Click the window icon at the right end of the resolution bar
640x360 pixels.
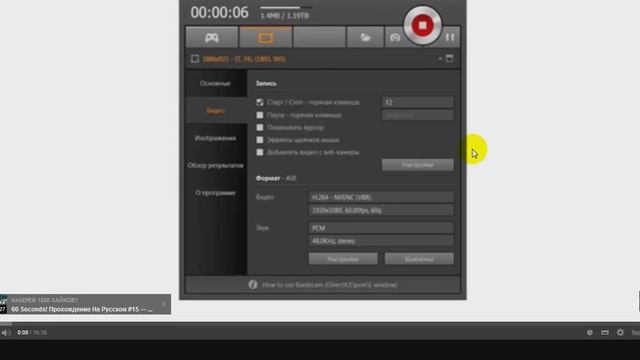(449, 59)
